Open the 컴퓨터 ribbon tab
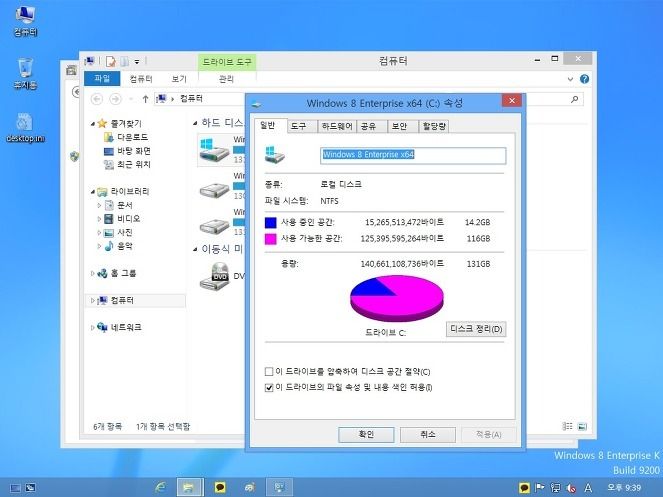 (141, 79)
